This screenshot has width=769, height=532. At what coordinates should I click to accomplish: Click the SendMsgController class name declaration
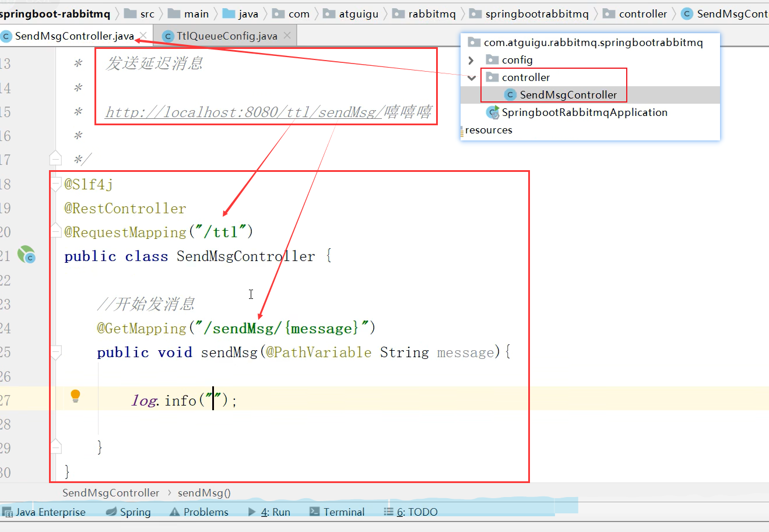pyautogui.click(x=246, y=256)
